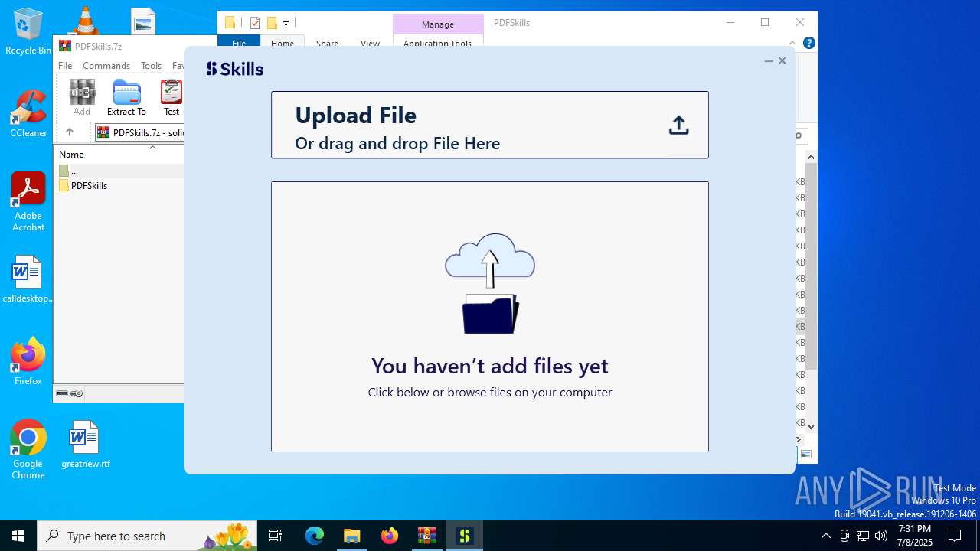
Task: Open the Windows Start menu
Action: pyautogui.click(x=18, y=536)
